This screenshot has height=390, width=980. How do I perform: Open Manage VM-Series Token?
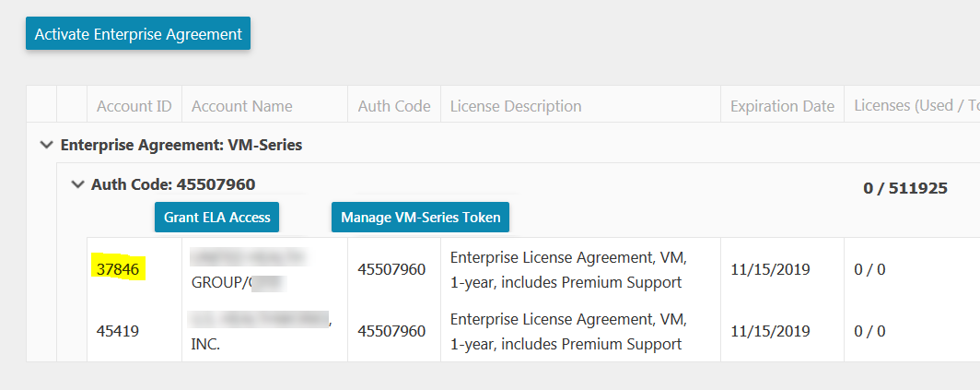(420, 218)
